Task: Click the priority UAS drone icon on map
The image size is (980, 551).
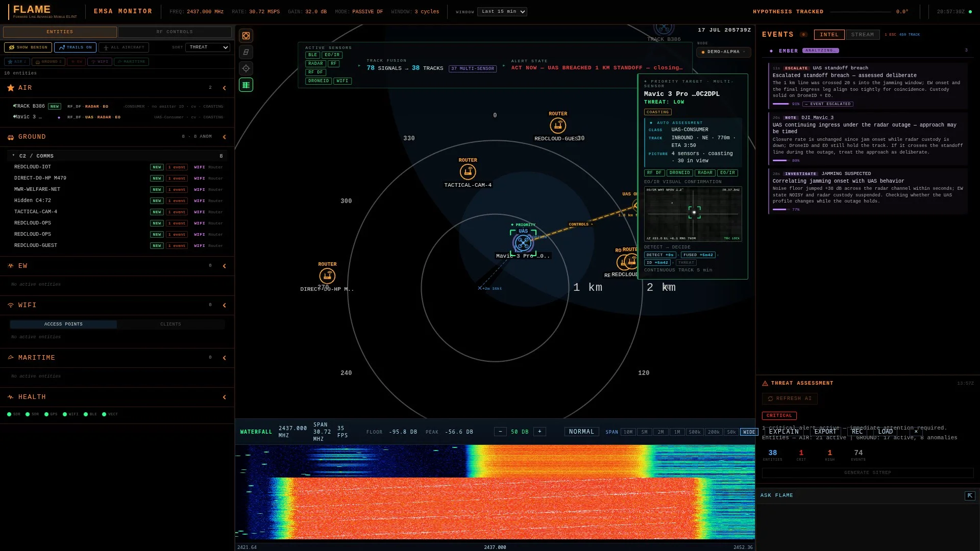Action: 523,243
